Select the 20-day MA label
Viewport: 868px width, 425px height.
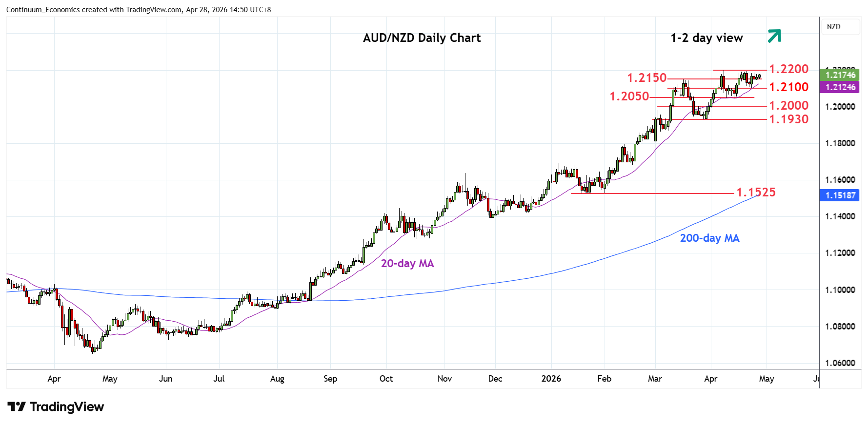click(x=407, y=264)
